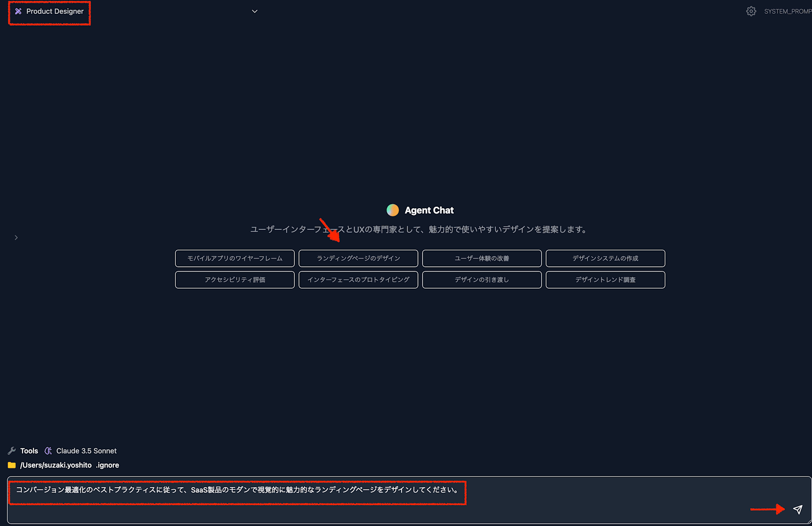Select ユーザー体験の改善 suggestion
812x526 pixels.
coord(482,258)
